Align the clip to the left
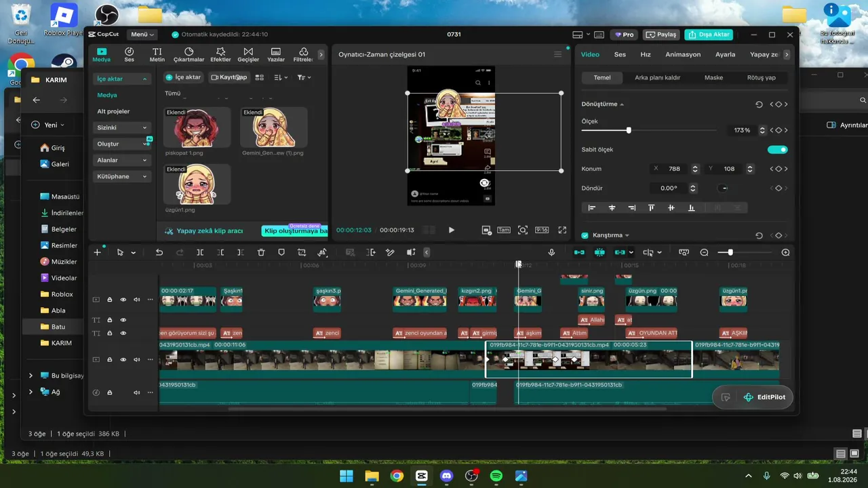The width and height of the screenshot is (868, 488). click(592, 208)
